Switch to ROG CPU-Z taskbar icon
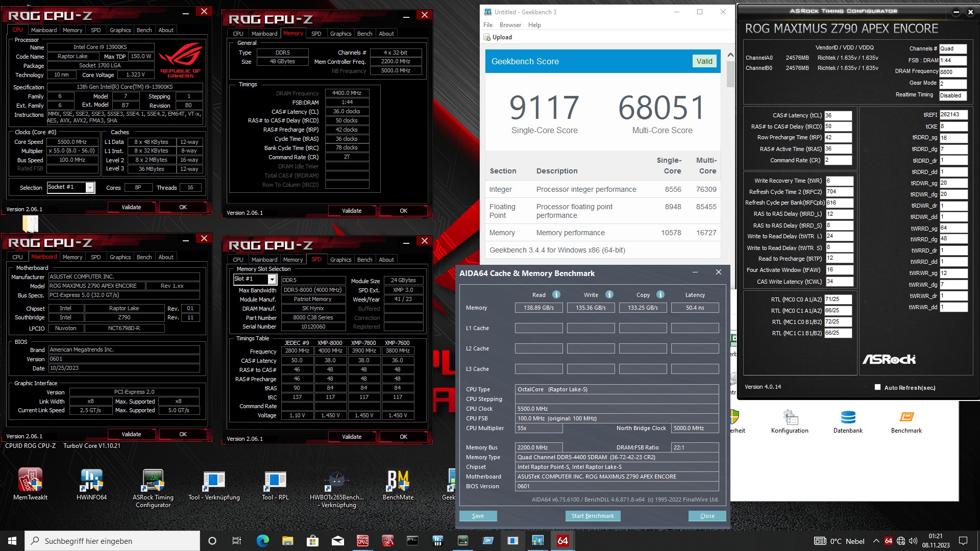The height and width of the screenshot is (551, 980). 362,541
